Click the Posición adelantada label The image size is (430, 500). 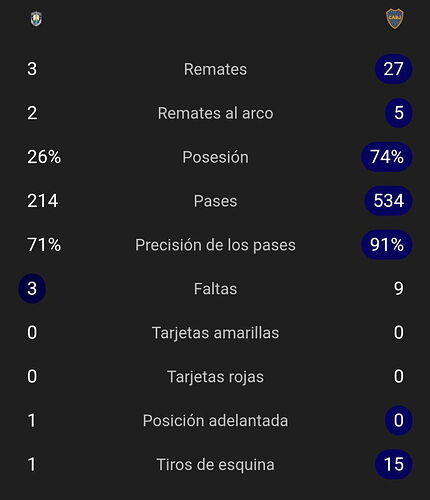[215, 420]
